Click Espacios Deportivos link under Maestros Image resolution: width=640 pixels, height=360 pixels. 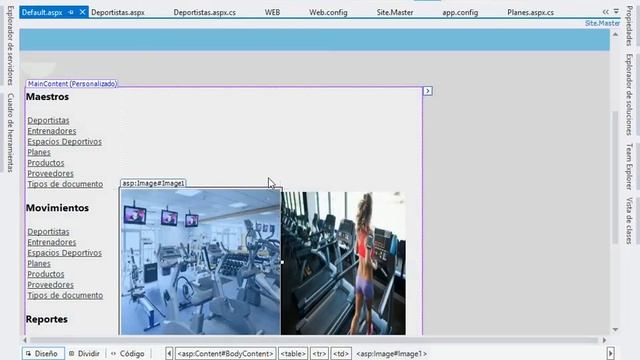(x=64, y=142)
